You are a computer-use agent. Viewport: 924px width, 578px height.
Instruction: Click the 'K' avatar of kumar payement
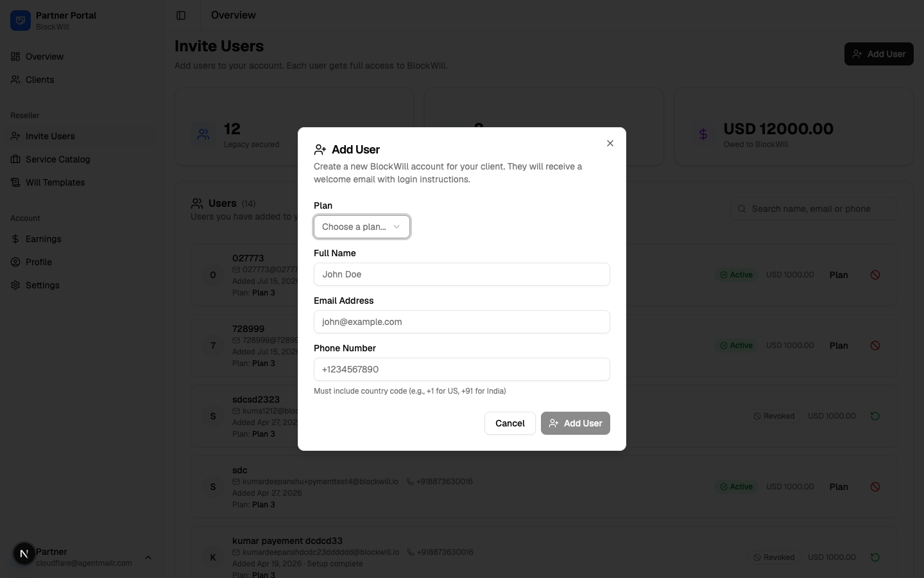[x=213, y=557]
